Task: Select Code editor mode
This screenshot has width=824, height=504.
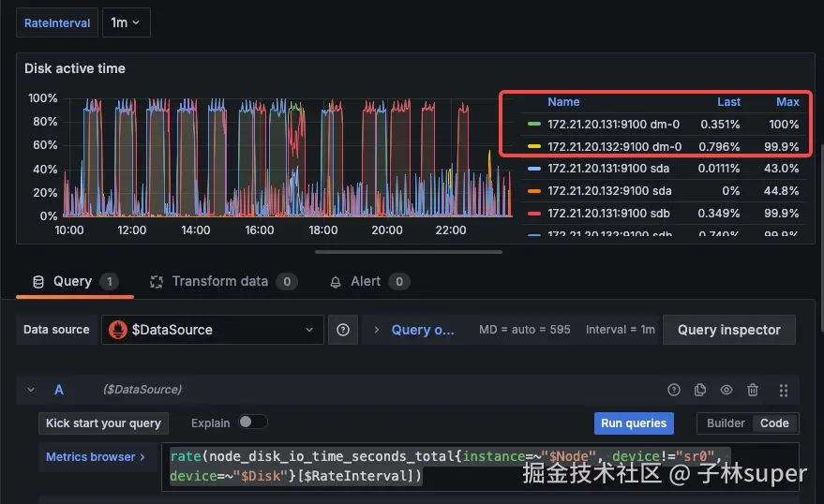Action: [x=774, y=423]
